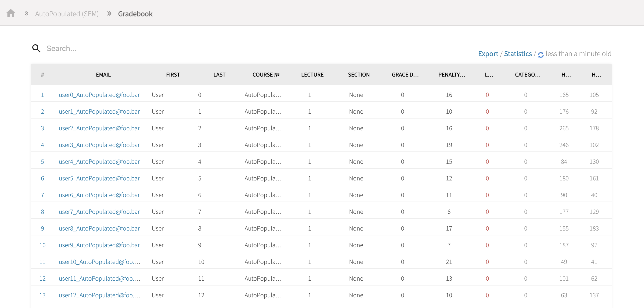This screenshot has height=308, width=644.
Task: Sort by the SECTION column header
Action: pyautogui.click(x=358, y=75)
